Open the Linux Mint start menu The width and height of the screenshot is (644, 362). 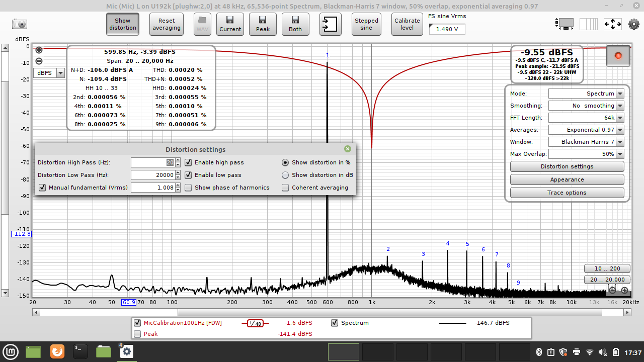tap(11, 351)
